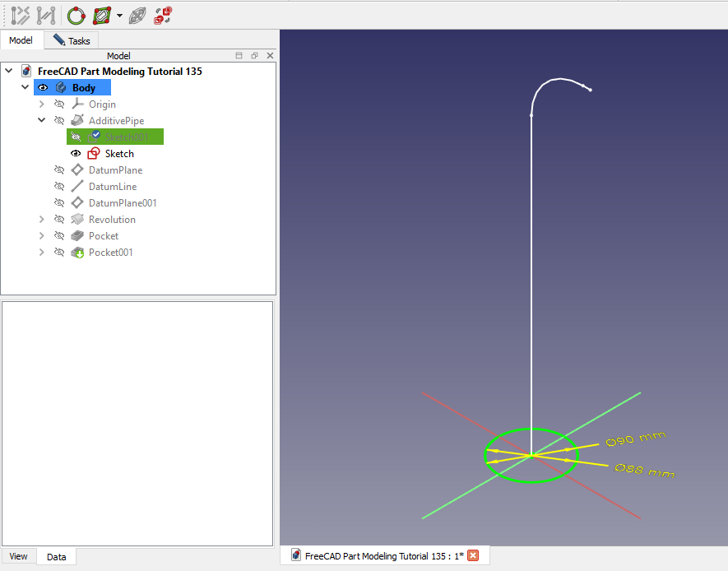This screenshot has width=728, height=571.
Task: Click the DatumLine icon in model tree
Action: [x=77, y=187]
